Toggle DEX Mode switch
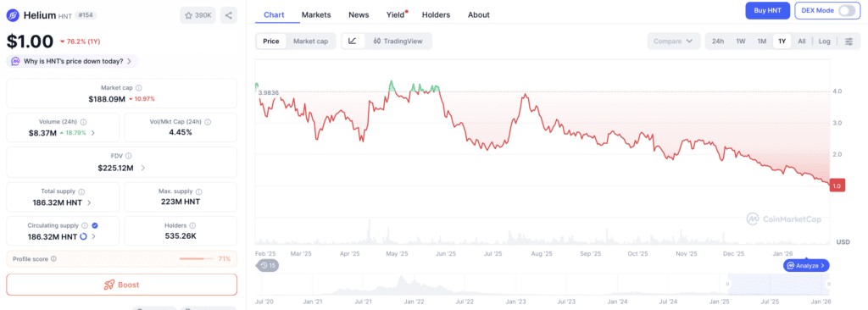The height and width of the screenshot is (310, 868). click(x=847, y=10)
